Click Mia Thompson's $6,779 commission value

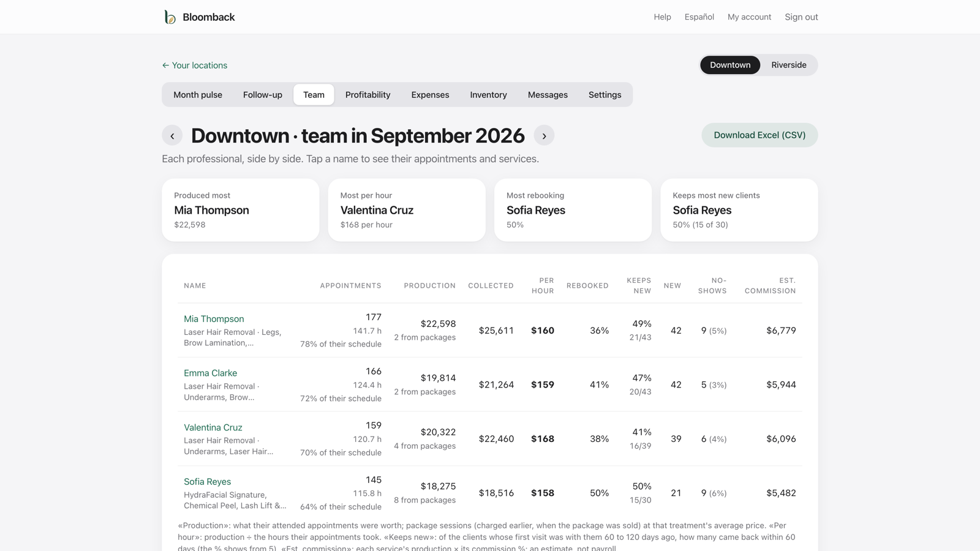click(781, 331)
